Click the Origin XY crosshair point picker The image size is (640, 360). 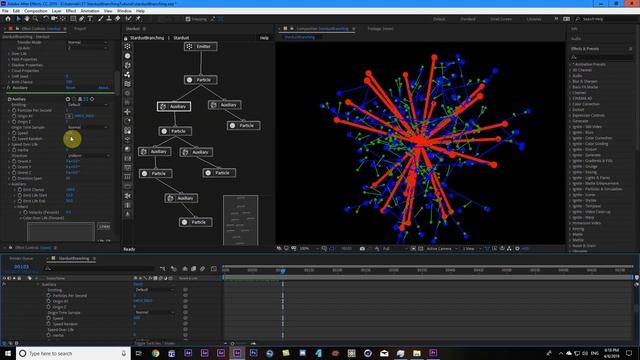pyautogui.click(x=69, y=116)
